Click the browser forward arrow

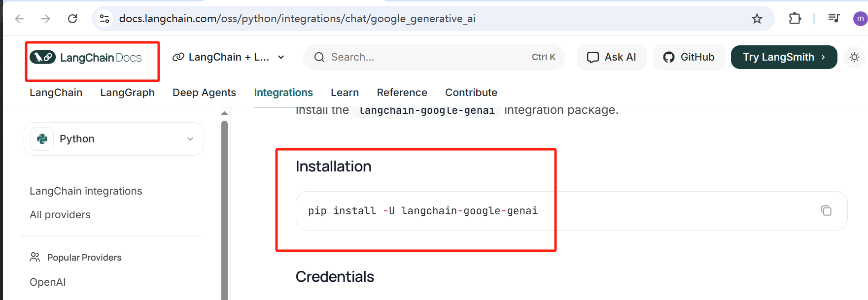pyautogui.click(x=46, y=19)
